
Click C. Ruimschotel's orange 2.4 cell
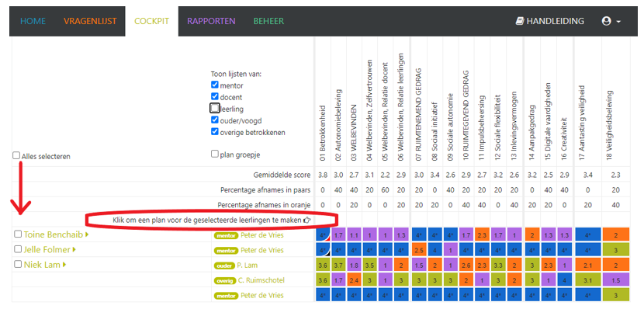pyautogui.click(x=355, y=281)
